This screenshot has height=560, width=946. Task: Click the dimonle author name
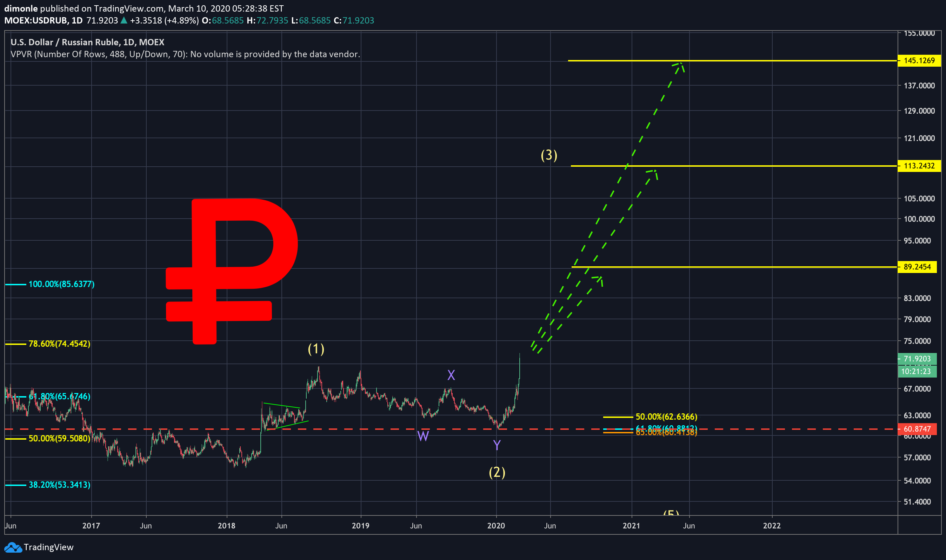click(x=21, y=8)
